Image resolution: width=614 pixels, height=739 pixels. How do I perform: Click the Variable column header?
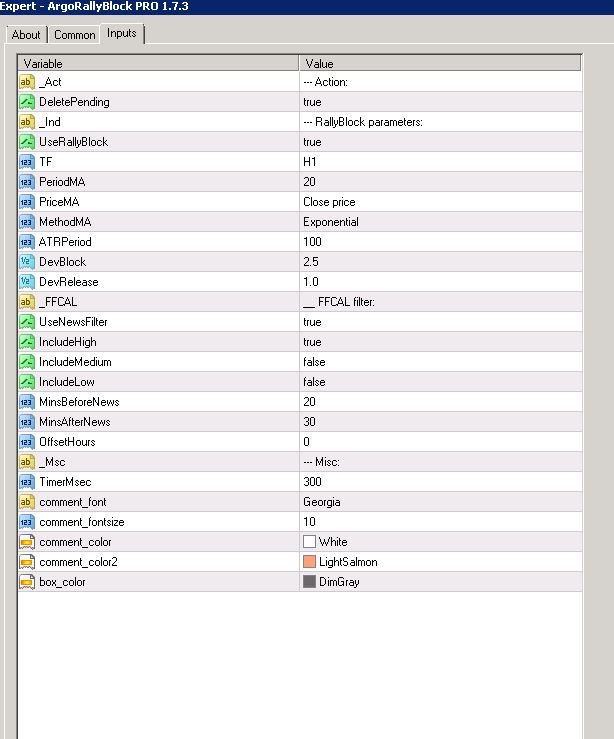tap(158, 64)
